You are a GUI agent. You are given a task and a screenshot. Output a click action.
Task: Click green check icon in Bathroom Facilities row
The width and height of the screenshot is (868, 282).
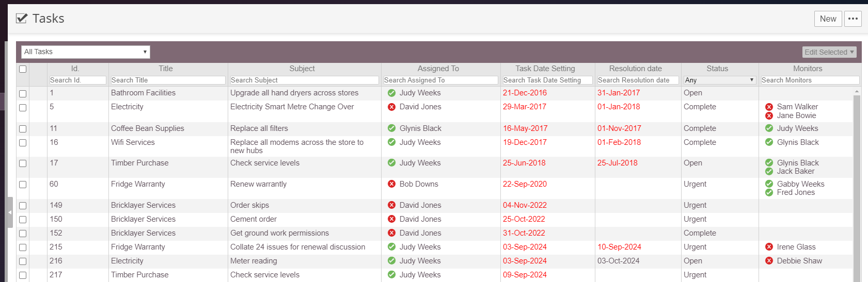pos(392,93)
